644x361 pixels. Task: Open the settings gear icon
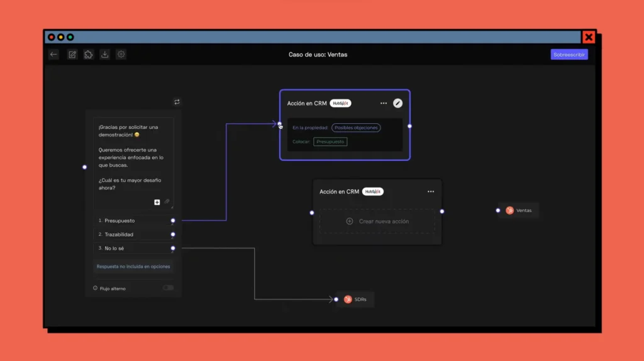pyautogui.click(x=121, y=54)
